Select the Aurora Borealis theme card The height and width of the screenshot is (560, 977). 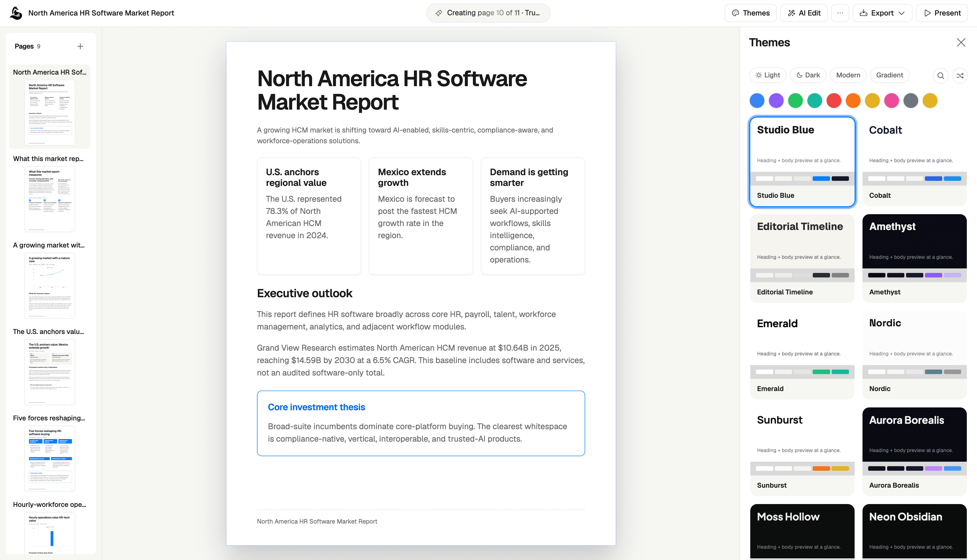click(914, 452)
